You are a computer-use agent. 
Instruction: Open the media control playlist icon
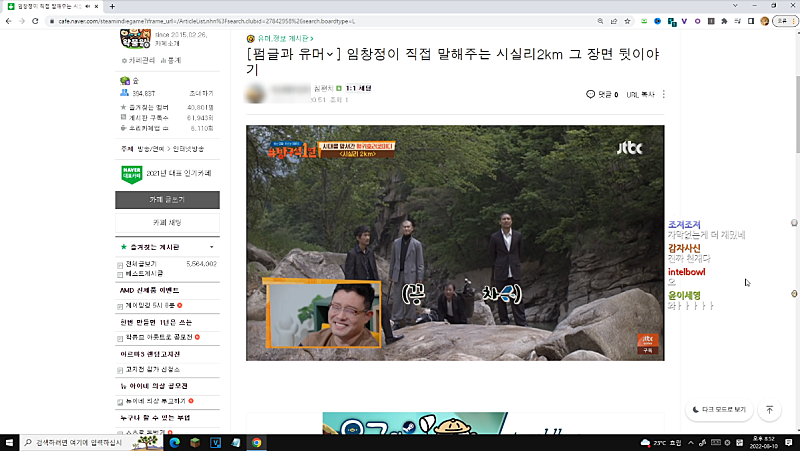coord(737,21)
